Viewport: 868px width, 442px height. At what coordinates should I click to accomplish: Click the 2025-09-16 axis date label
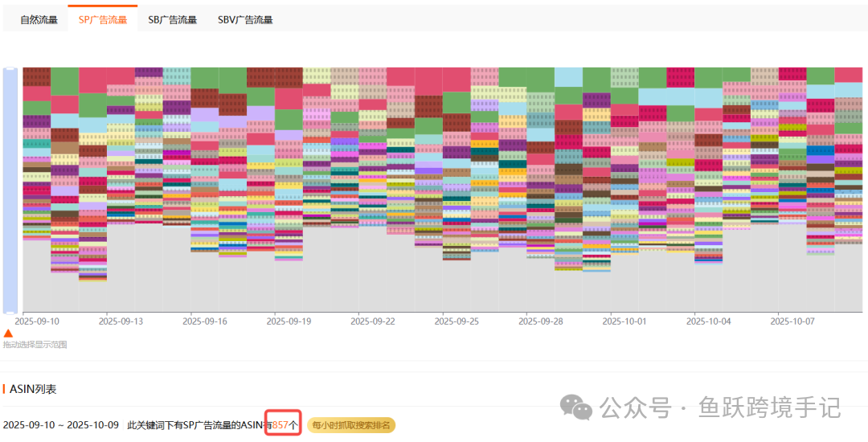coord(206,321)
